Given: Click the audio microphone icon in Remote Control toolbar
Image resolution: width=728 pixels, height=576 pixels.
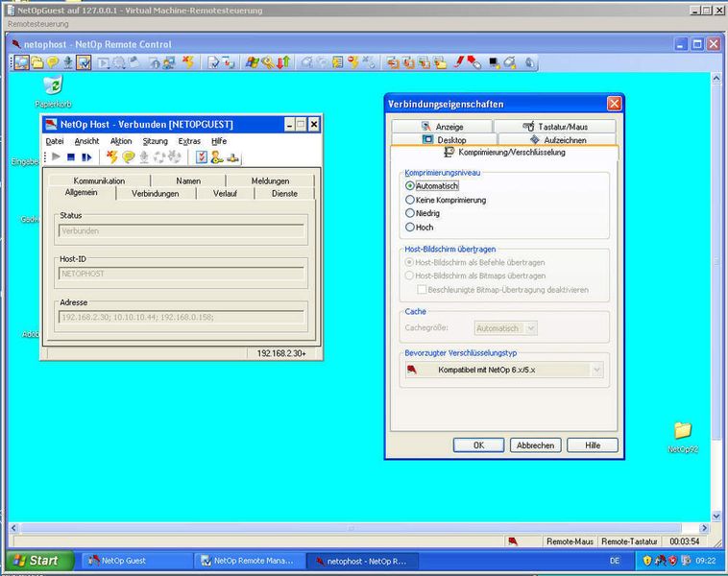Looking at the screenshot, I should (x=68, y=62).
